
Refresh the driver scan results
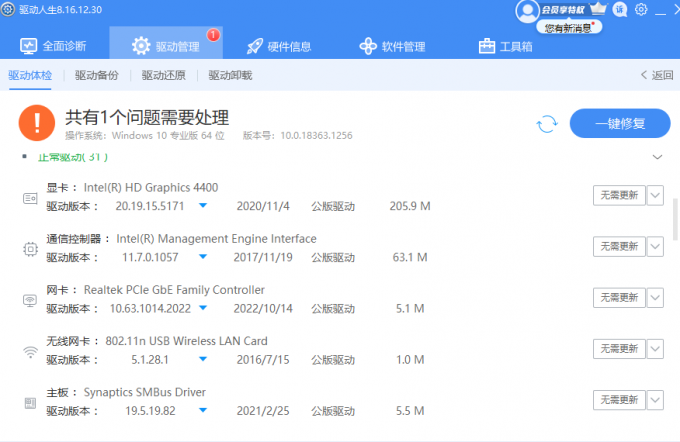[547, 124]
